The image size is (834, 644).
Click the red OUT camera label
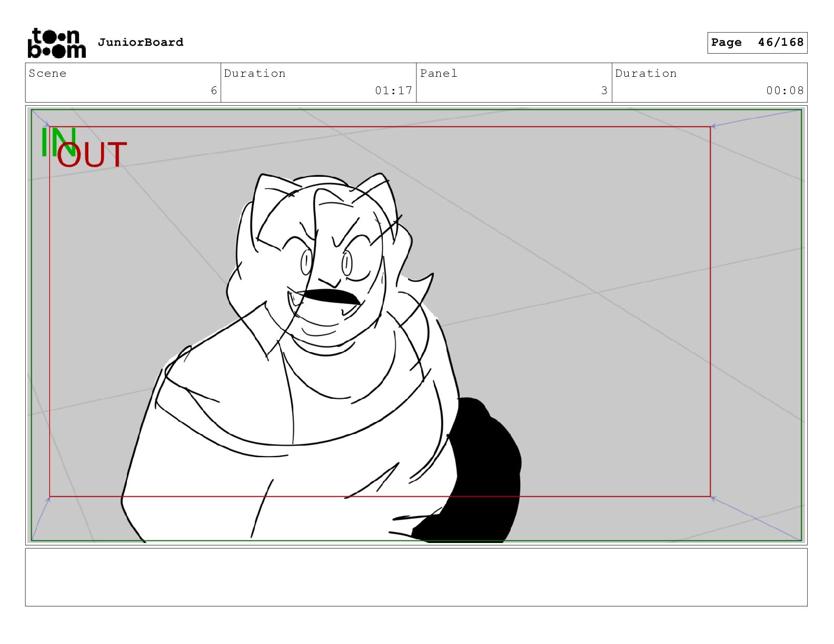92,155
